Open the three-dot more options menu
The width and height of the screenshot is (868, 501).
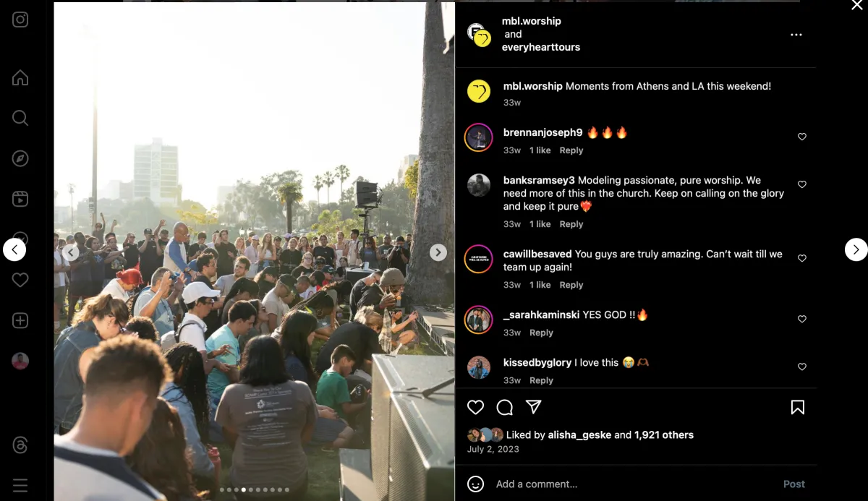click(x=796, y=35)
